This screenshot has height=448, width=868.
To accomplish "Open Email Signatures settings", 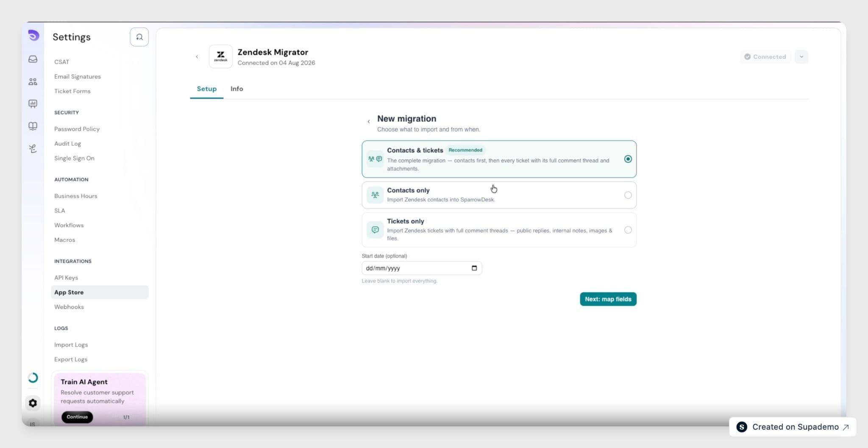I will [x=78, y=76].
